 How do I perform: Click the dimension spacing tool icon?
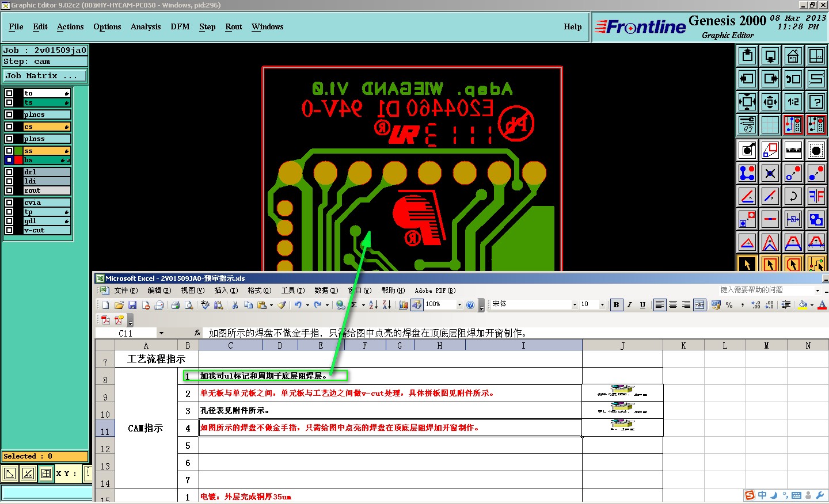(793, 219)
